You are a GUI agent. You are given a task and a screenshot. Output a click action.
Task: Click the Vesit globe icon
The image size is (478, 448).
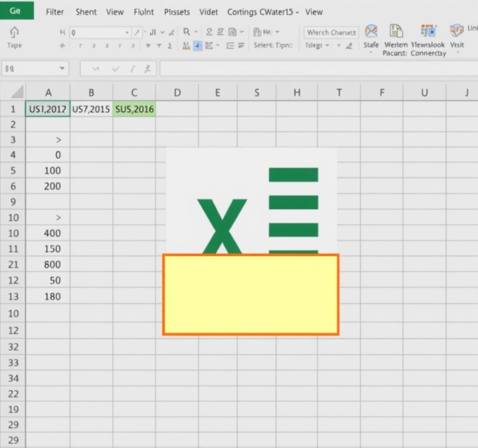click(x=457, y=31)
